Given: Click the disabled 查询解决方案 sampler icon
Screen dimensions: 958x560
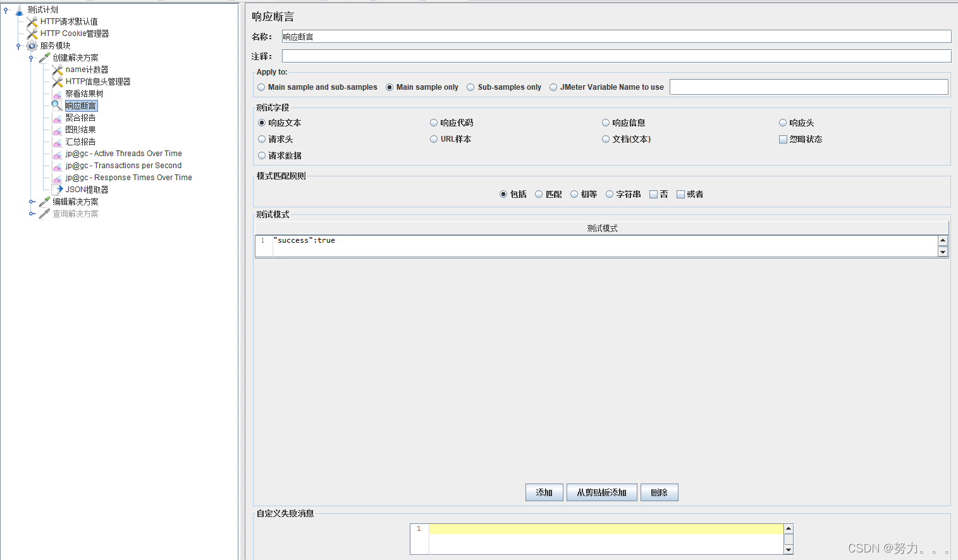Looking at the screenshot, I should click(x=44, y=214).
